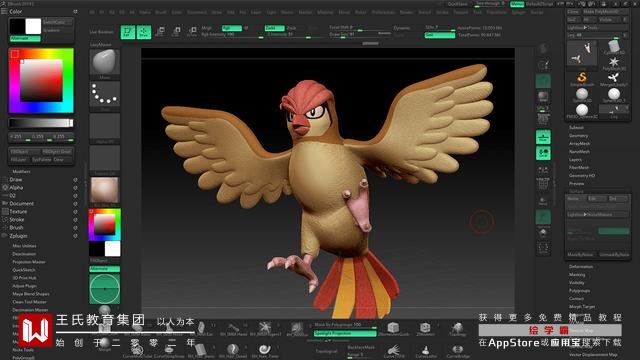The width and height of the screenshot is (640, 360).
Task: Select the PolyMesh3D star tool thumbnail
Action: (613, 62)
